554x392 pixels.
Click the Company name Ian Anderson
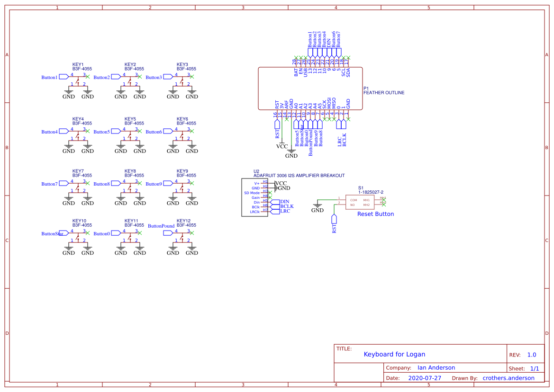pos(436,367)
